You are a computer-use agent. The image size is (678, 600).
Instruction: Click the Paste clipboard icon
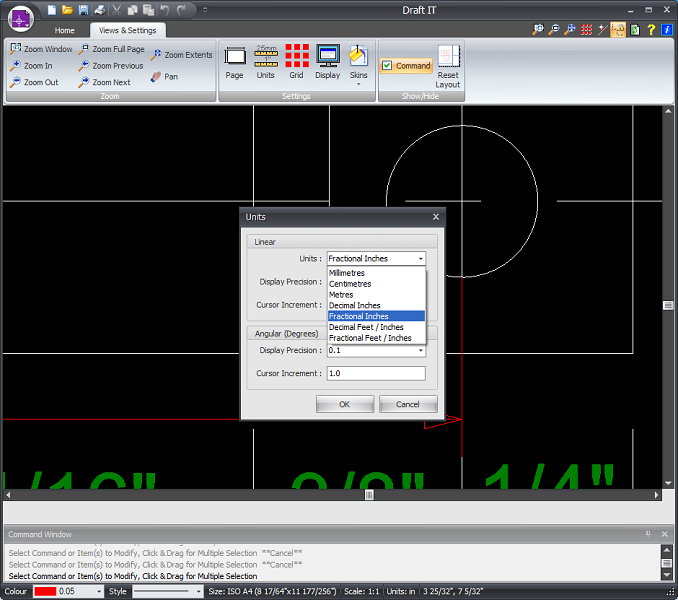149,10
